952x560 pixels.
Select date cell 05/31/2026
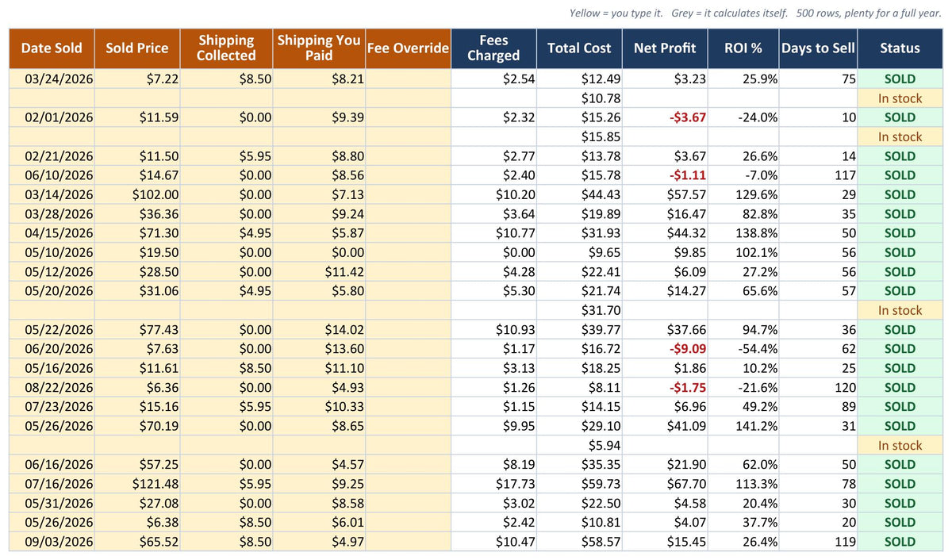52,503
